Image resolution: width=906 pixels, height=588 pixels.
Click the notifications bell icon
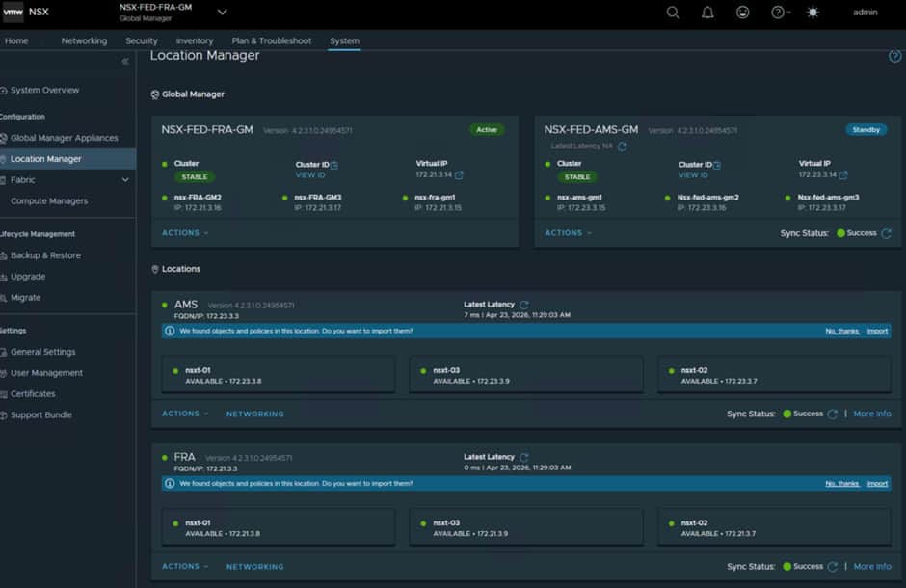tap(707, 13)
